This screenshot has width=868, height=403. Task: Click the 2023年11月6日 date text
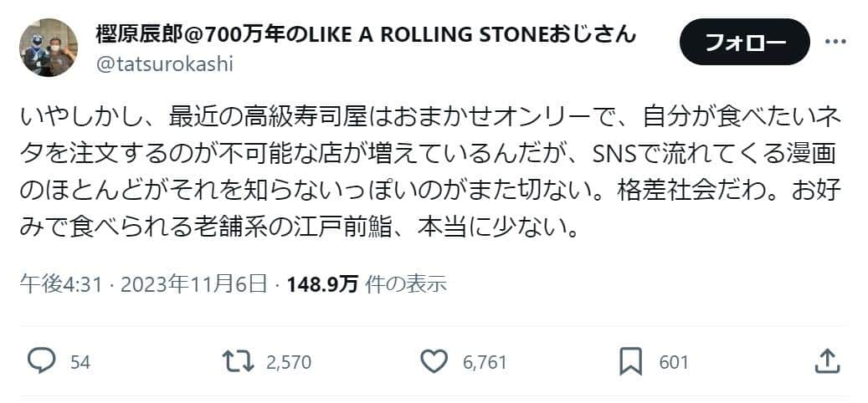[x=194, y=284]
